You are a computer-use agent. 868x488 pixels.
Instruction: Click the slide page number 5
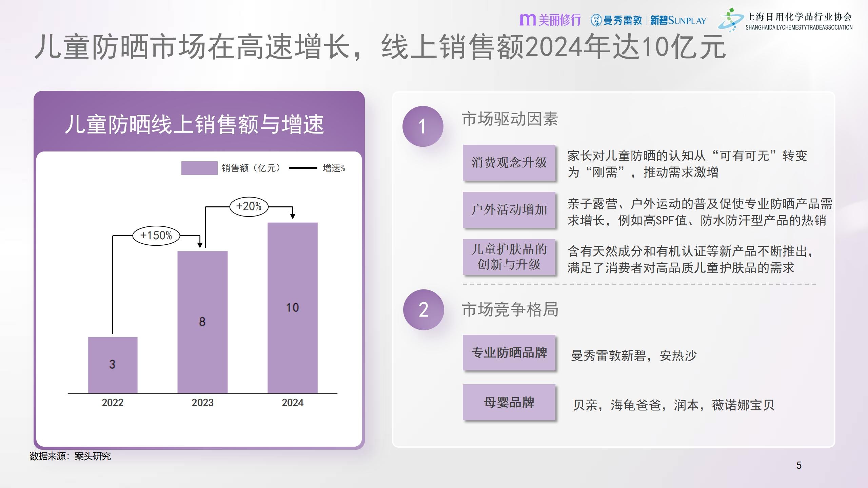799,465
